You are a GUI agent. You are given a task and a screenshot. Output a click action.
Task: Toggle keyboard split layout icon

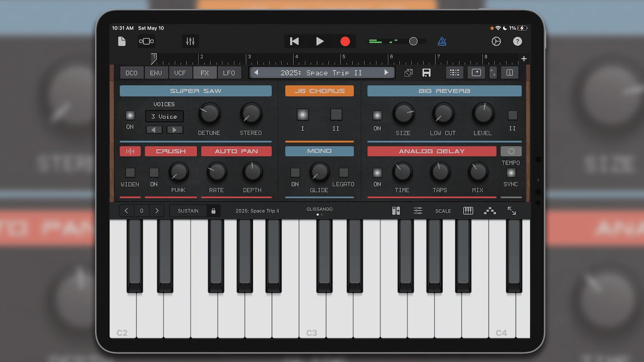tap(396, 211)
